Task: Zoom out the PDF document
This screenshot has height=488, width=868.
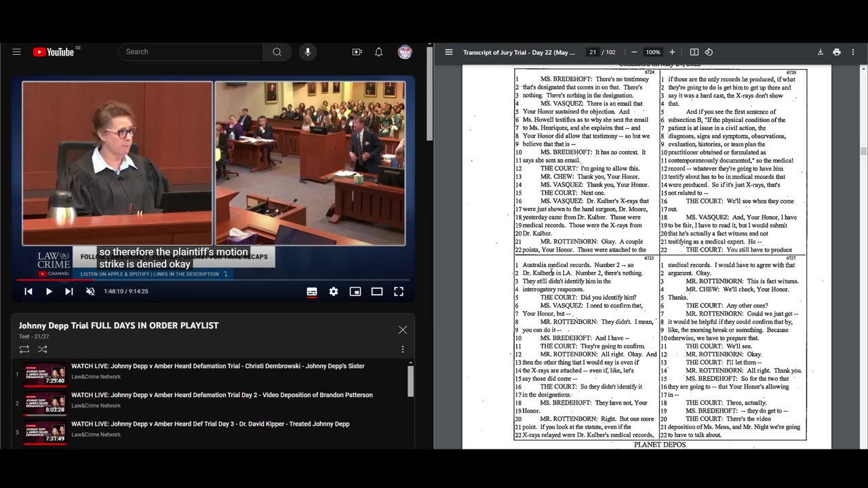Action: click(x=634, y=52)
